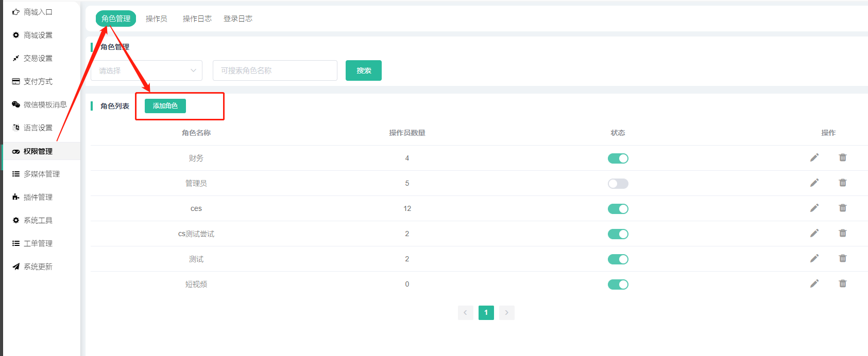
Task: Click trash icon in the 短视频 row
Action: tap(842, 284)
